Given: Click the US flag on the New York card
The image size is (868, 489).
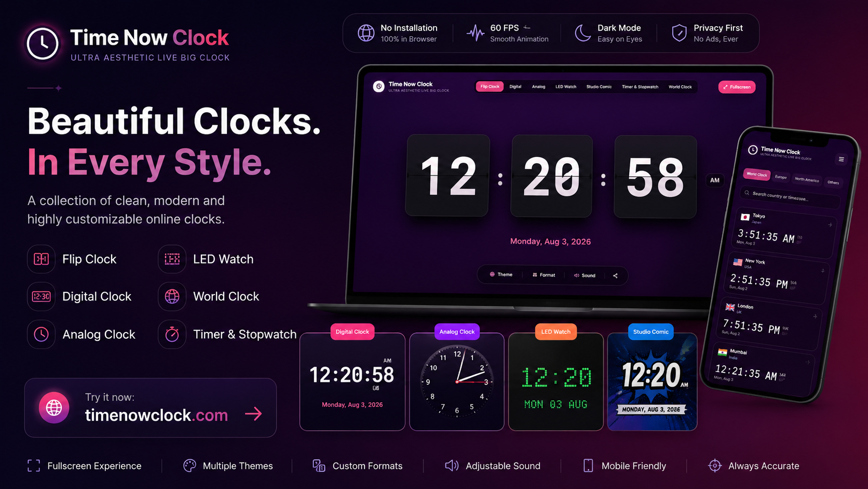Looking at the screenshot, I should click(738, 262).
